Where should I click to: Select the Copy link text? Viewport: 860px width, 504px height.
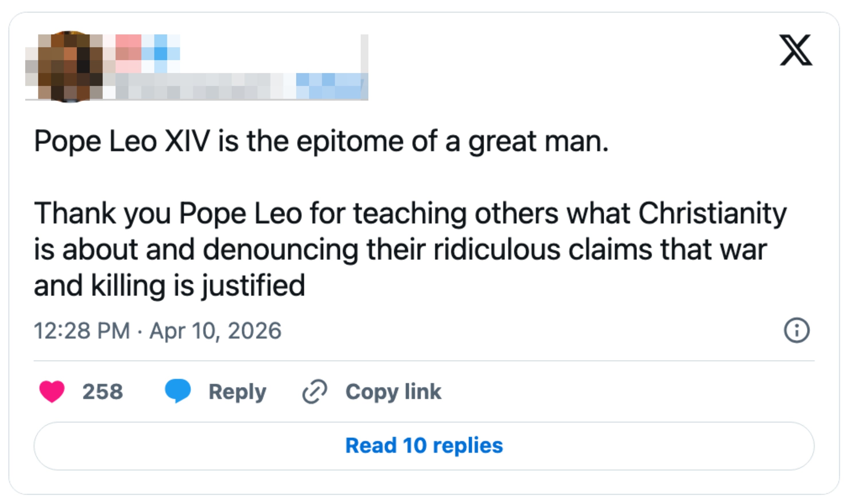393,391
